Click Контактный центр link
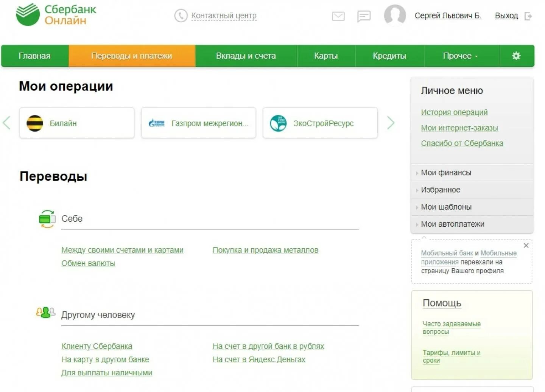 click(224, 16)
